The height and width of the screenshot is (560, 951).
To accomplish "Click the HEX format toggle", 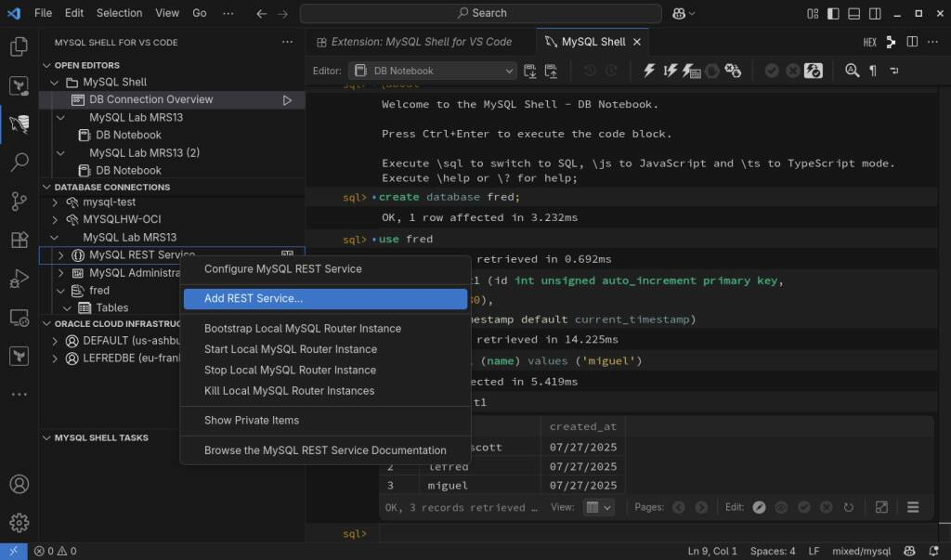I will click(869, 42).
